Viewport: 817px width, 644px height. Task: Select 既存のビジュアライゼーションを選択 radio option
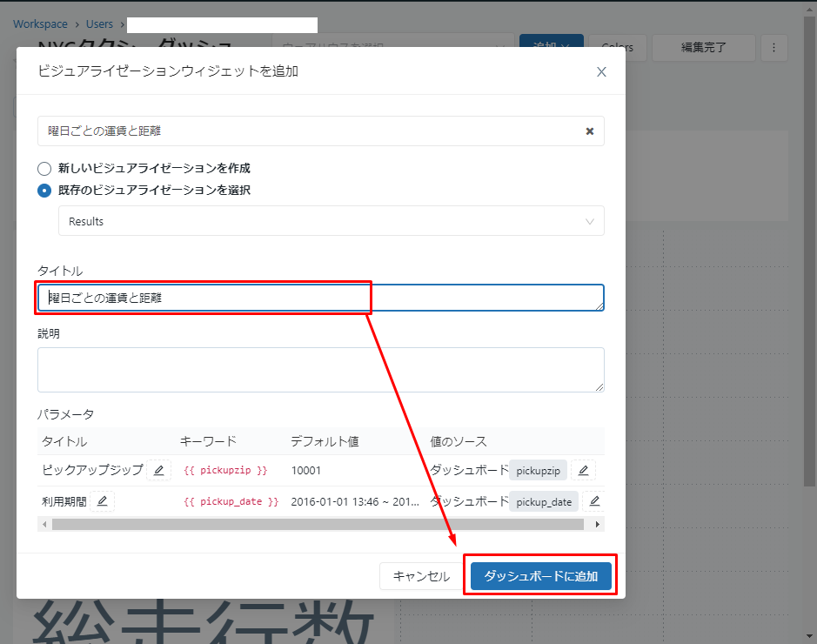click(44, 190)
